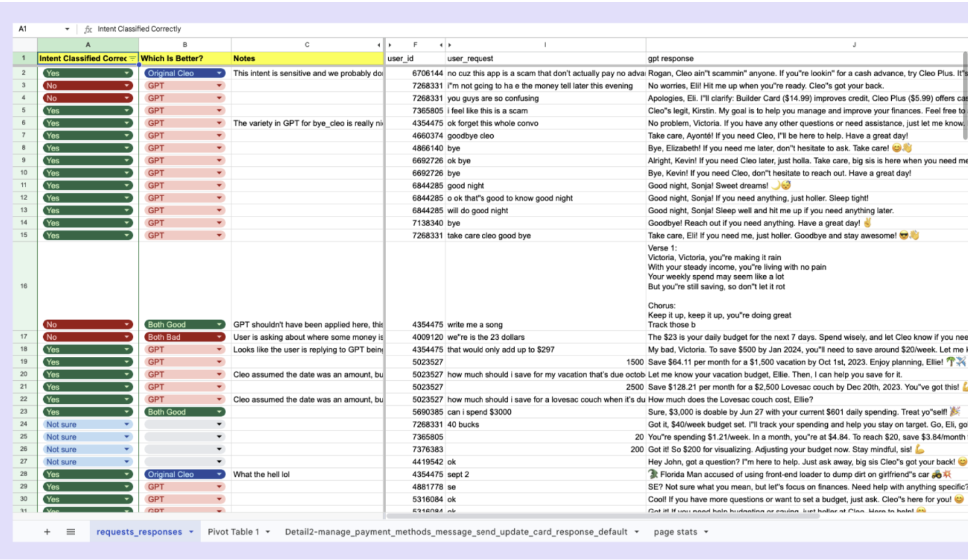Select the Notes header cell
The height and width of the screenshot is (560, 968).
point(307,59)
